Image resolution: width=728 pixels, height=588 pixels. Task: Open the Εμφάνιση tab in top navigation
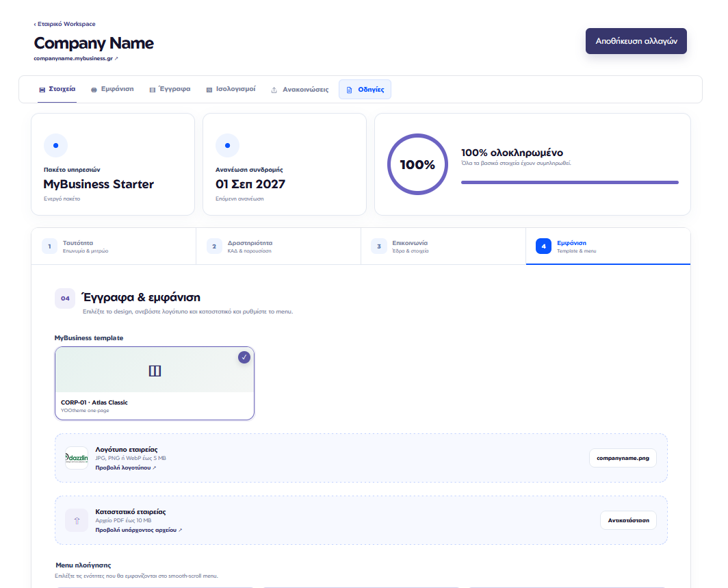pos(112,89)
